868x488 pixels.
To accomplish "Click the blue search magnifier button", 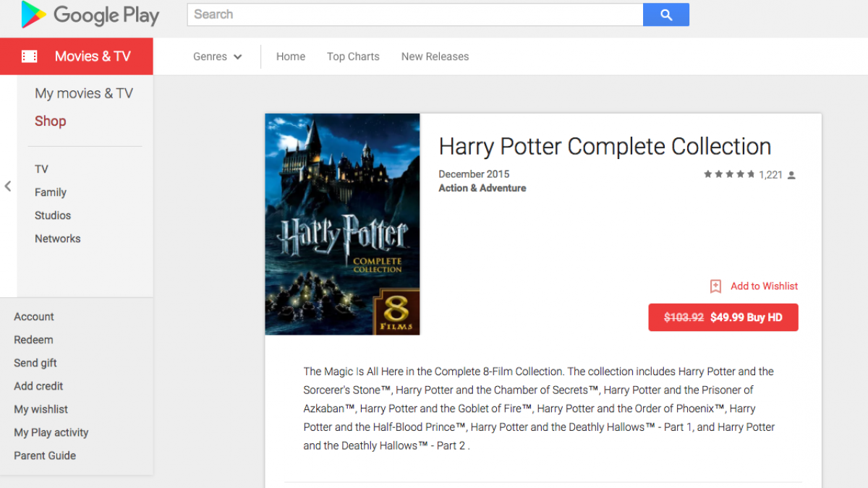I will pos(666,14).
